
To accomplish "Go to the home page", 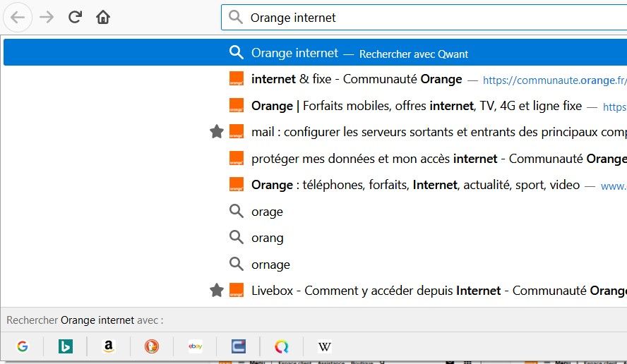I will click(x=103, y=18).
